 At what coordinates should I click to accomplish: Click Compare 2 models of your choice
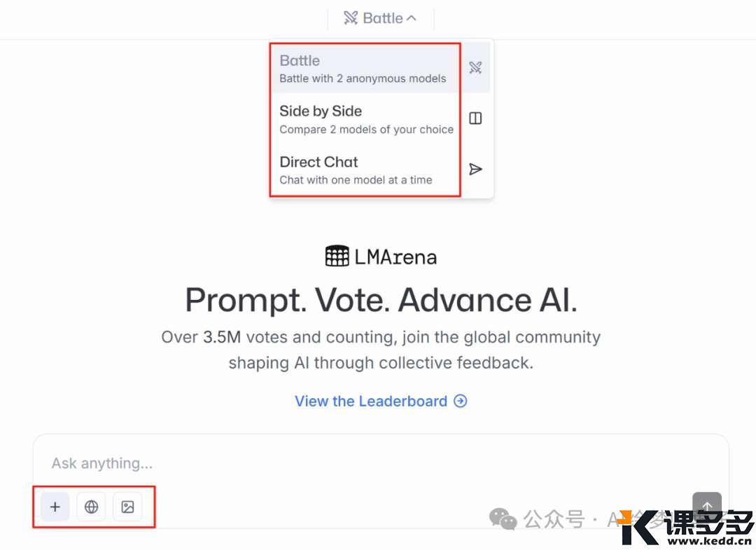click(x=366, y=130)
